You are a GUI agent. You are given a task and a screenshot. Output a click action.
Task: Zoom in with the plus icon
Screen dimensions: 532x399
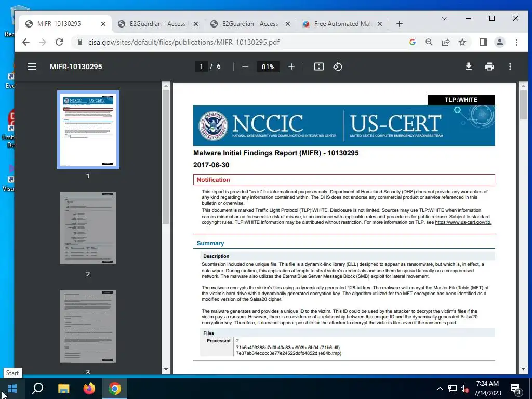291,66
